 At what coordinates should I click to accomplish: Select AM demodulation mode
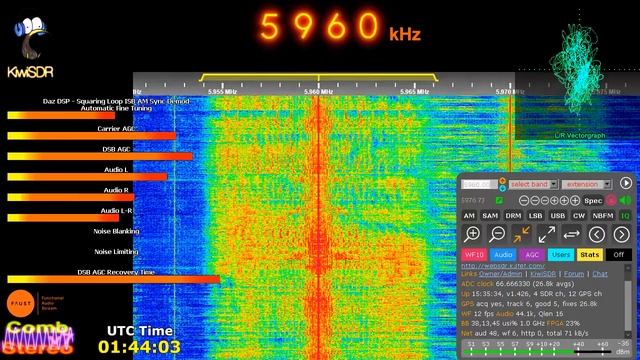coord(469,216)
